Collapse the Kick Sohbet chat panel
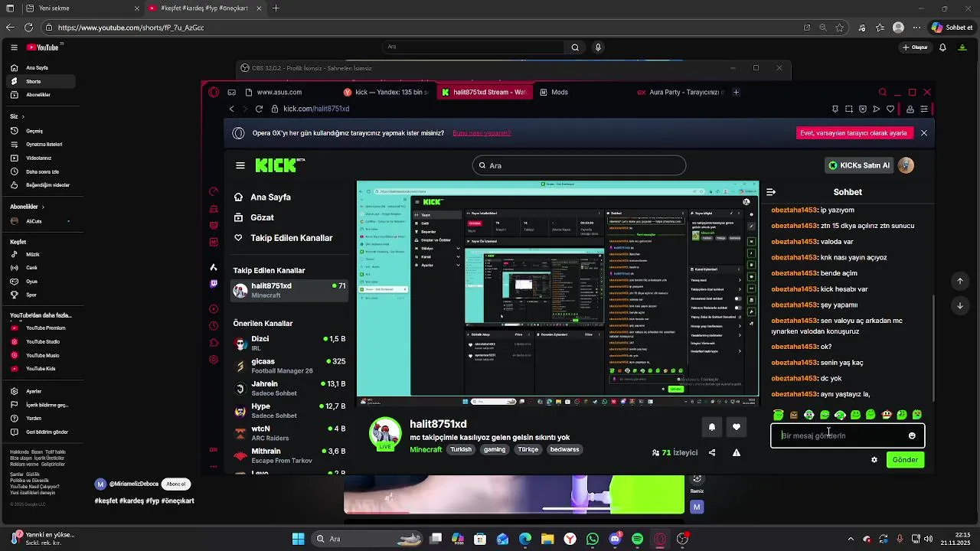 [x=771, y=192]
